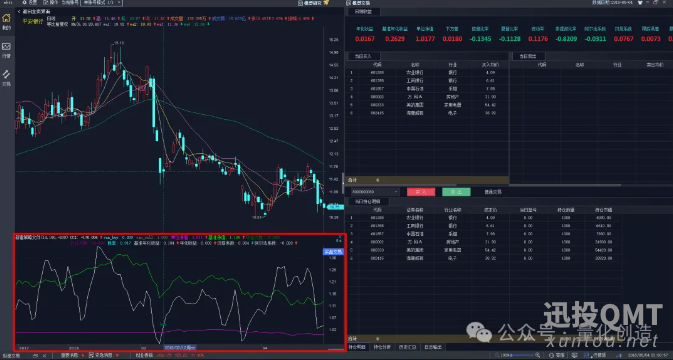This screenshot has height=360, width=673.
Task: Close the indicator sub-chart via its top-right button
Action: [x=340, y=236]
